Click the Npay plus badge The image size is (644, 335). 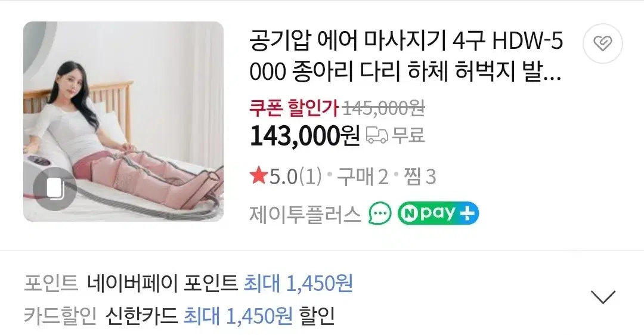point(438,213)
